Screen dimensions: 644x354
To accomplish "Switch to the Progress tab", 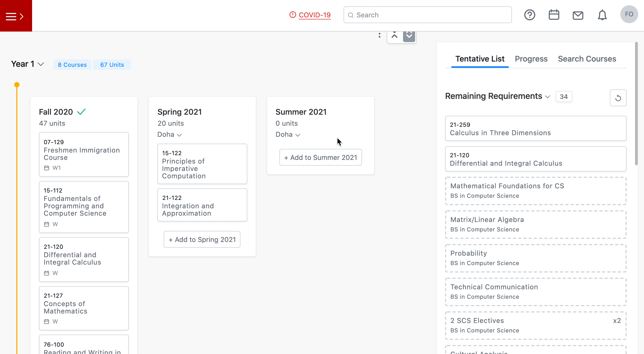I will (x=531, y=59).
